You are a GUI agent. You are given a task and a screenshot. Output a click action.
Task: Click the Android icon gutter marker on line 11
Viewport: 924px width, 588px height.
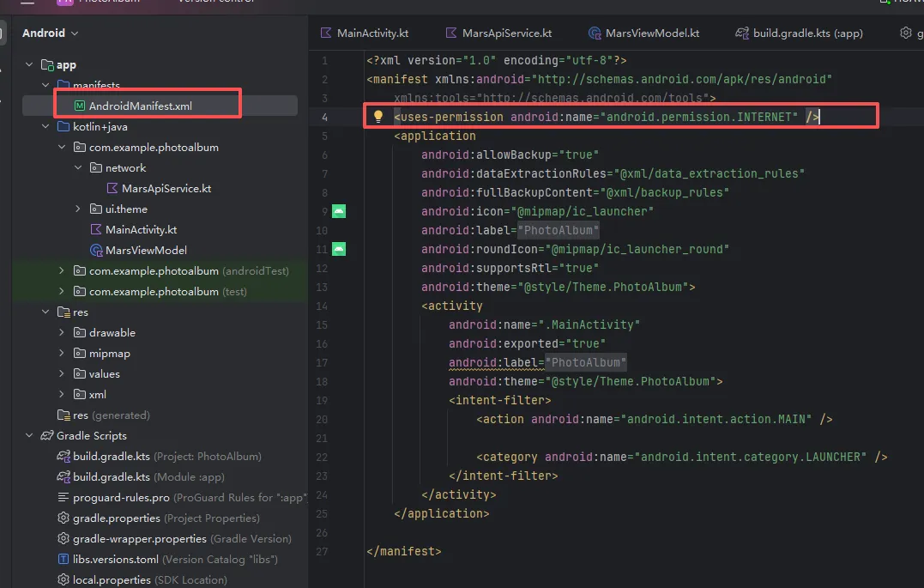pyautogui.click(x=339, y=249)
